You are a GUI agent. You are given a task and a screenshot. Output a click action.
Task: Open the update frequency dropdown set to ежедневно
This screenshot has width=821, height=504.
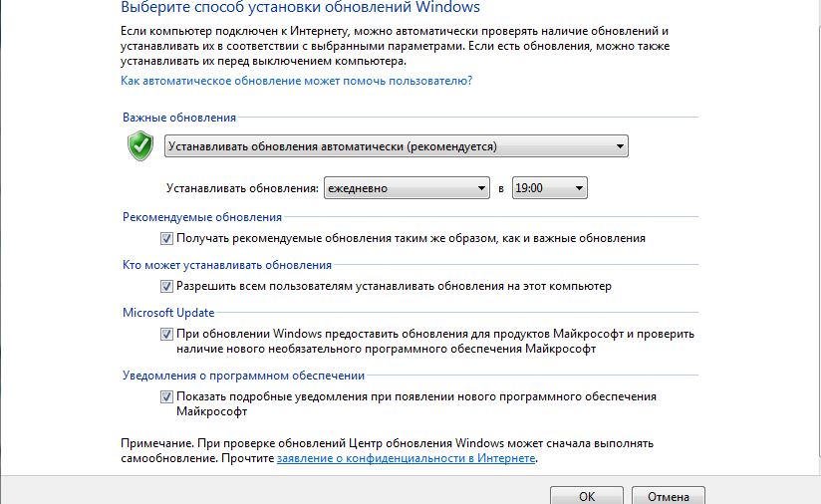[x=407, y=188]
